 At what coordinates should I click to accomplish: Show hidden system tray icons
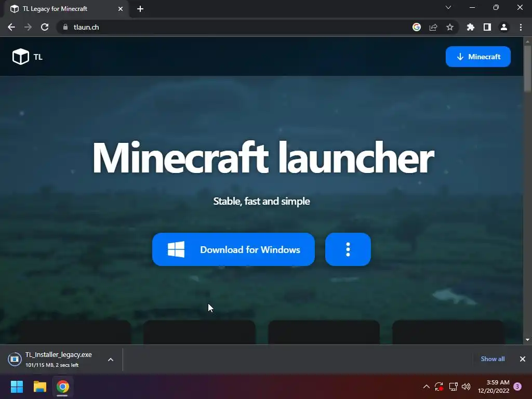click(x=427, y=387)
